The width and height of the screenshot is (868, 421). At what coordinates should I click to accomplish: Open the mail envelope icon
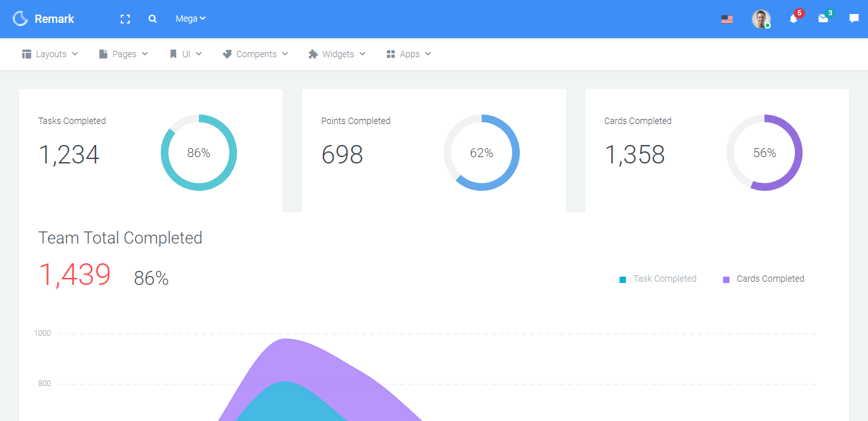(x=824, y=19)
